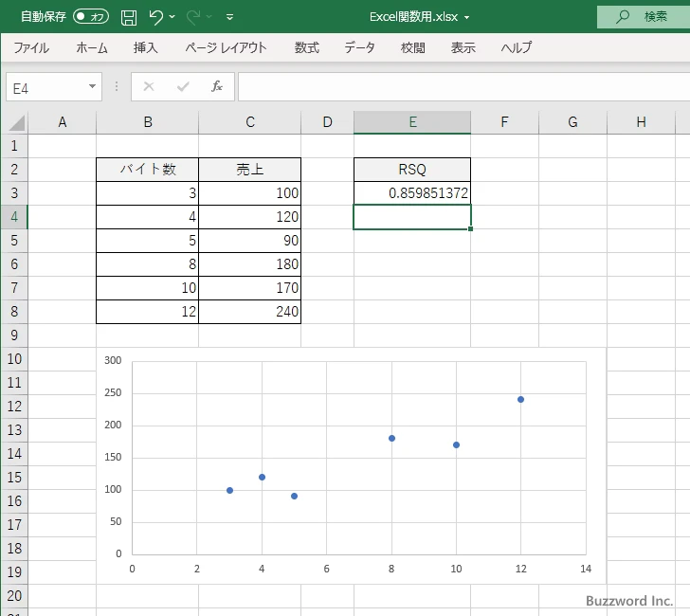Select column B header

coord(148,122)
